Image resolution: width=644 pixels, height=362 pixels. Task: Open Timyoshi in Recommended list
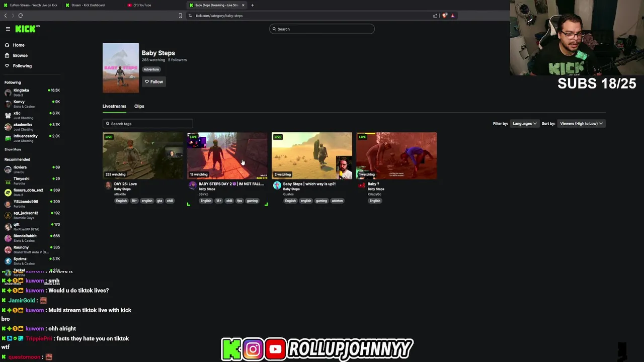(x=32, y=181)
